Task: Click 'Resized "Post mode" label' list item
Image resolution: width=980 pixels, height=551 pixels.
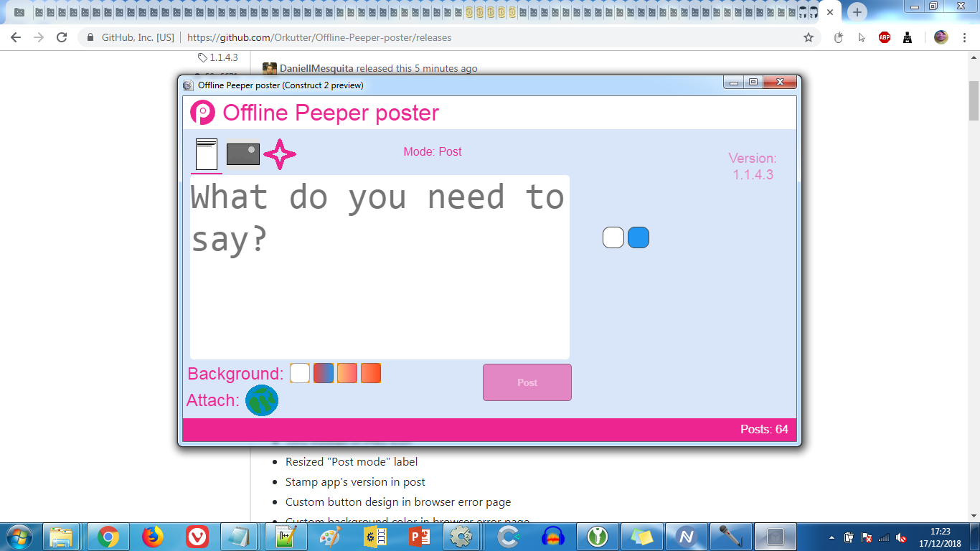Action: [x=352, y=461]
